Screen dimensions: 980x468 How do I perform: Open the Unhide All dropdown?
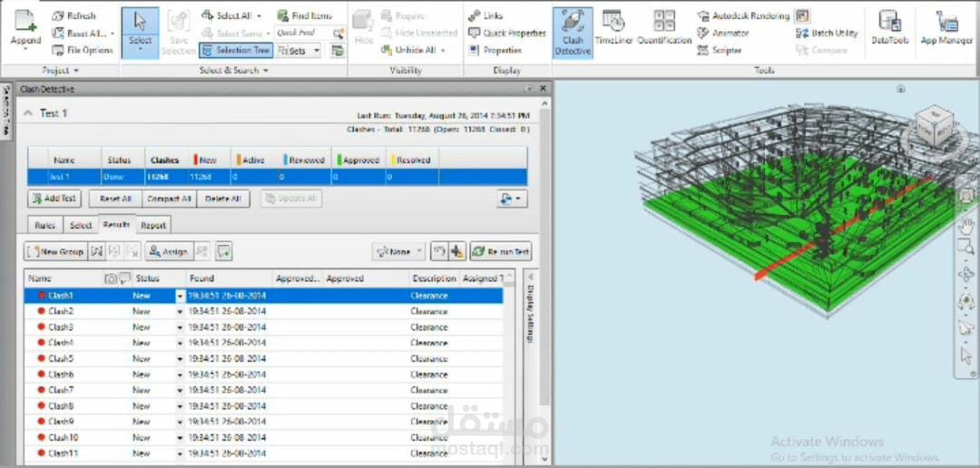click(x=443, y=50)
